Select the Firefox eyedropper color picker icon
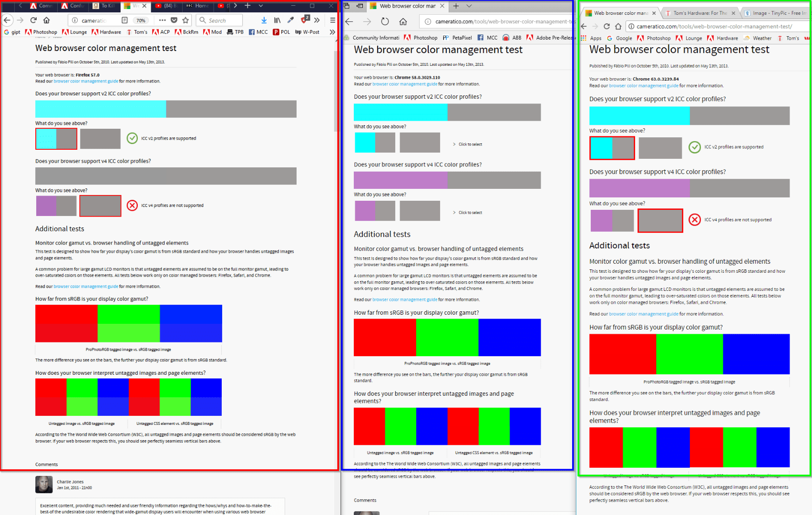Screen dimensions: 812x515 click(290, 20)
